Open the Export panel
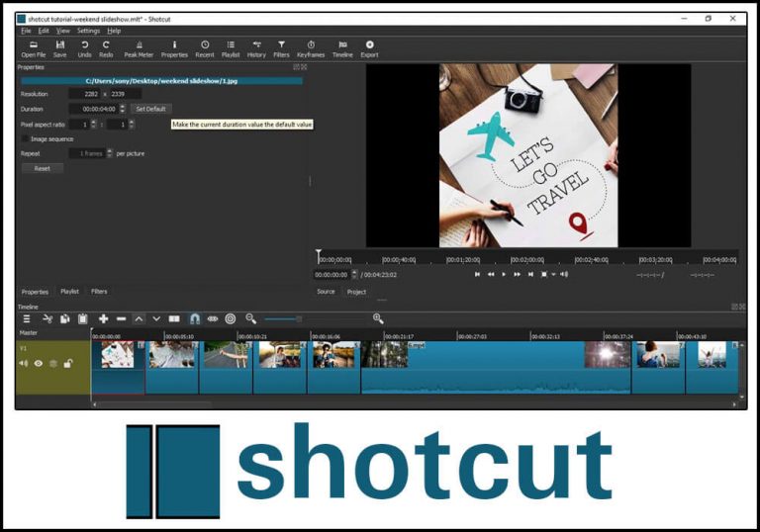Screen dimensions: 760x532 tap(369, 48)
